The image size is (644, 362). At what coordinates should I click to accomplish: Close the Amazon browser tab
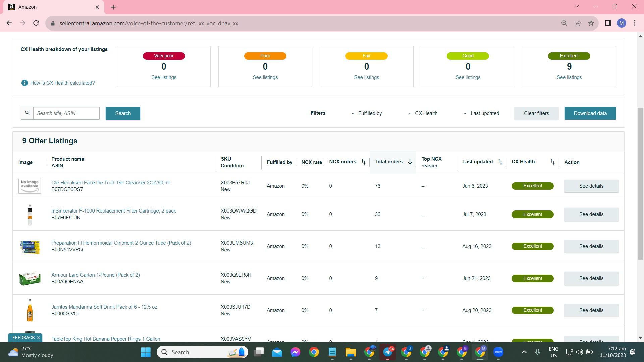[x=97, y=7]
